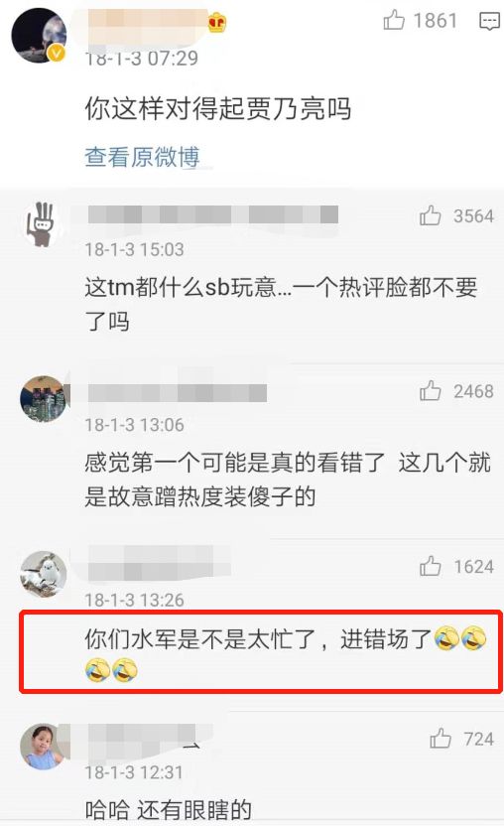504x826 pixels.
Task: Open the verified poster's avatar
Action: tap(39, 36)
